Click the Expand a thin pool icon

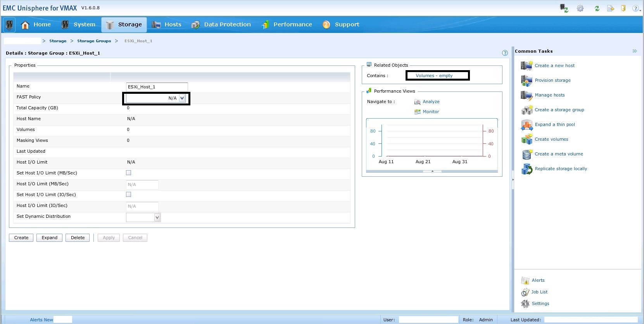pyautogui.click(x=527, y=125)
